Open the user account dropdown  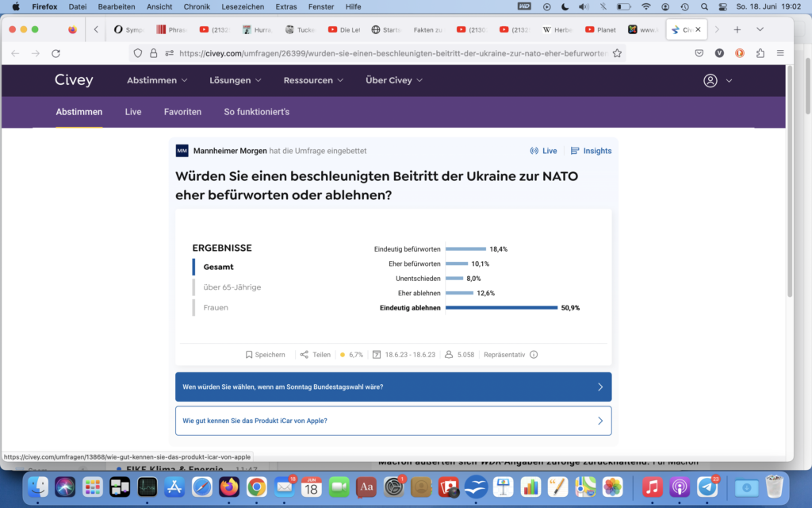click(718, 80)
